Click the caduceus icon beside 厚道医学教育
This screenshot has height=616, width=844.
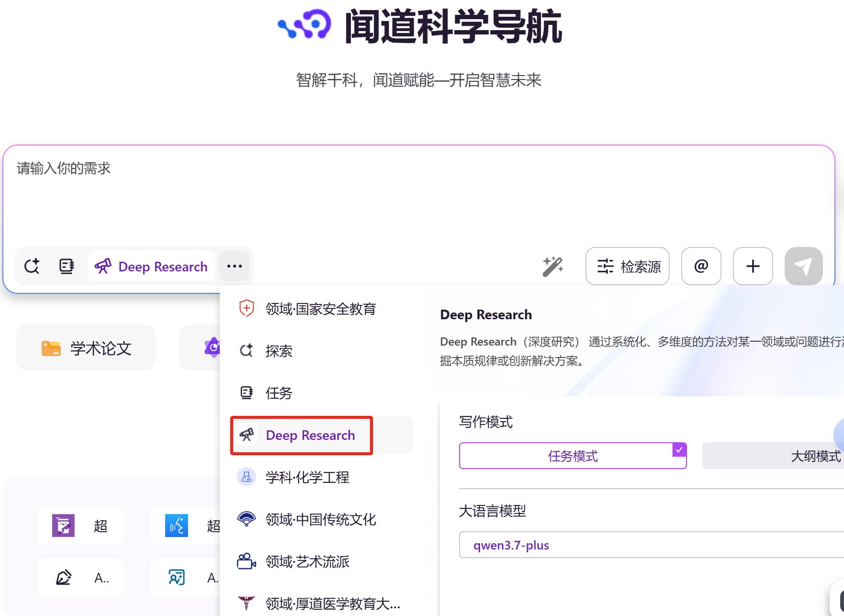coord(247,603)
